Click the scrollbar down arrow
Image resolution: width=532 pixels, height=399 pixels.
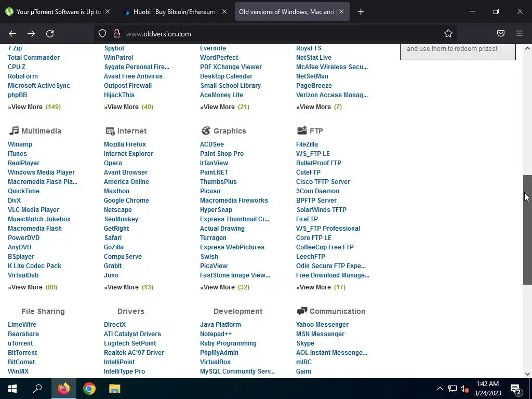point(527,374)
